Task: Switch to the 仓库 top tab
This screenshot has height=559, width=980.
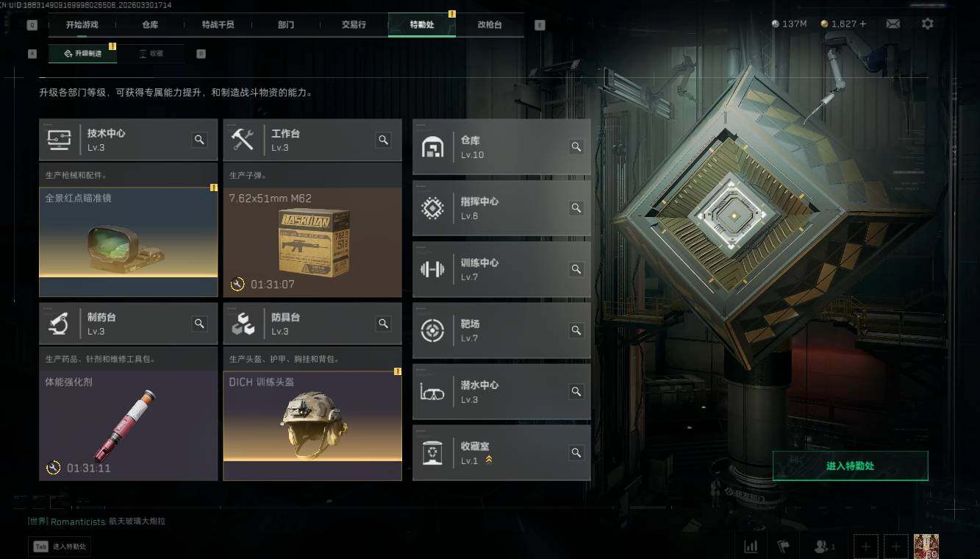Action: [150, 24]
